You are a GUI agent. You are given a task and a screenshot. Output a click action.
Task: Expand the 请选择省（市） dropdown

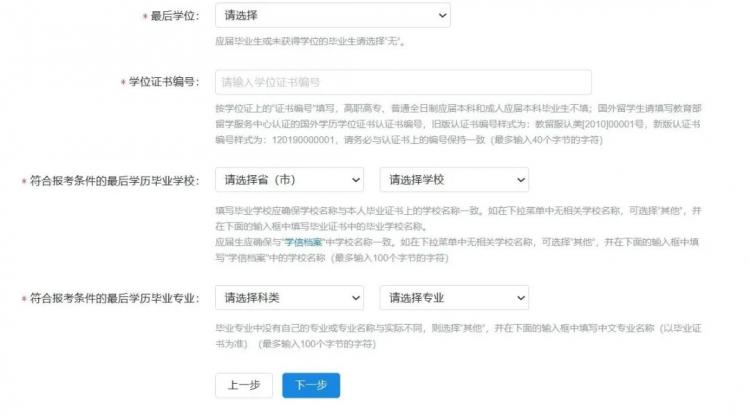280,180
